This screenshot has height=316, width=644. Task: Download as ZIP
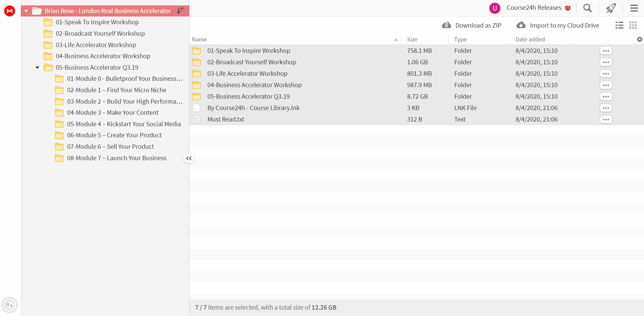472,25
